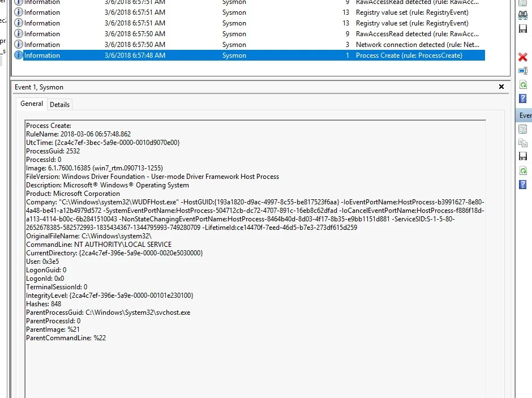Close the Event 1, Sysmon preview pane

(x=501, y=87)
